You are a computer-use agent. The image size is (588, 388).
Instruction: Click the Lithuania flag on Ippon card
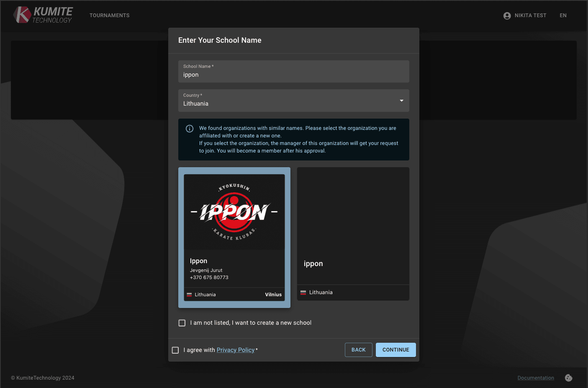click(x=189, y=295)
